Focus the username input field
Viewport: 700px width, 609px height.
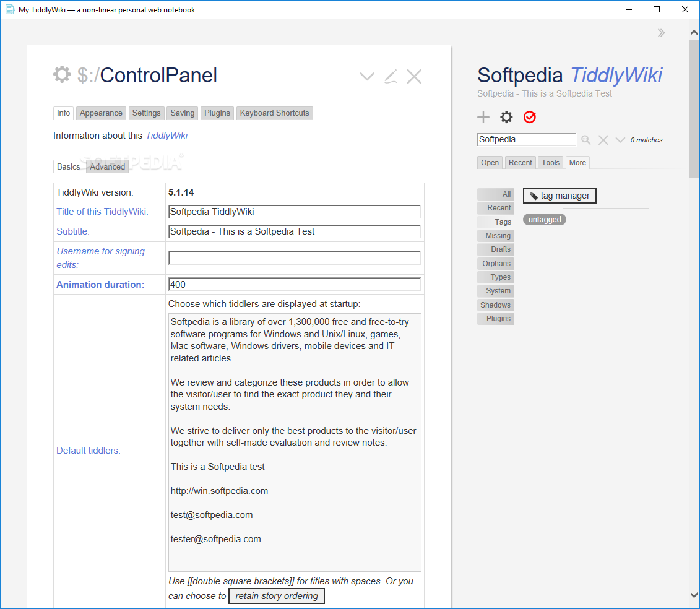295,258
